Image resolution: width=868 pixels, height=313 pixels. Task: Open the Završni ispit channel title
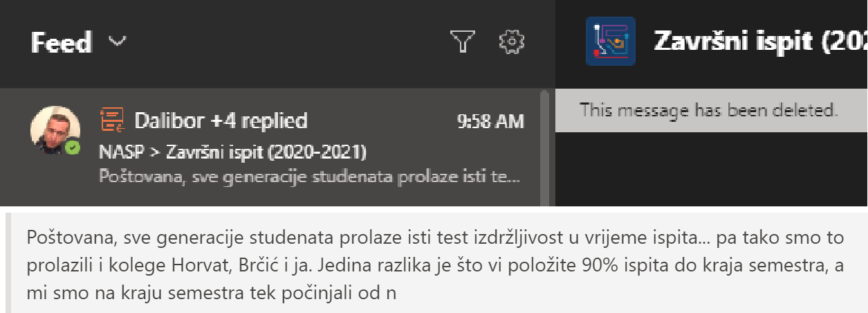point(760,42)
